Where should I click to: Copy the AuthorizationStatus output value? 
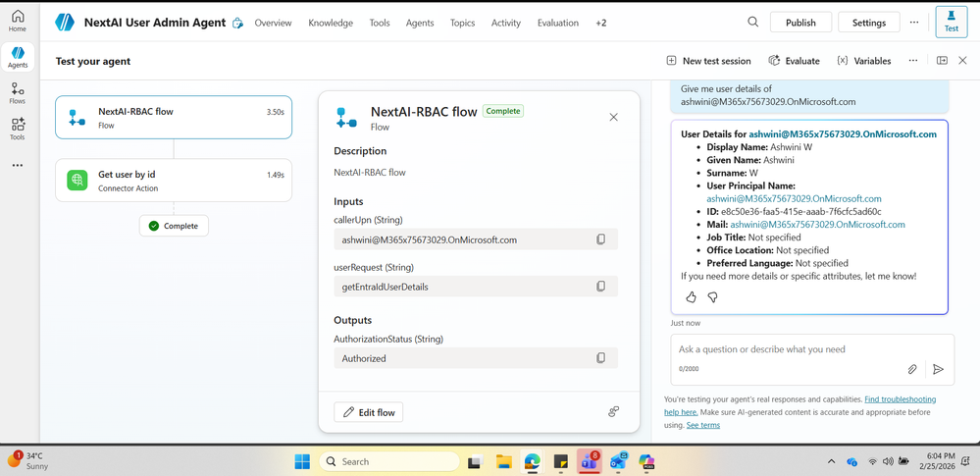pos(600,358)
